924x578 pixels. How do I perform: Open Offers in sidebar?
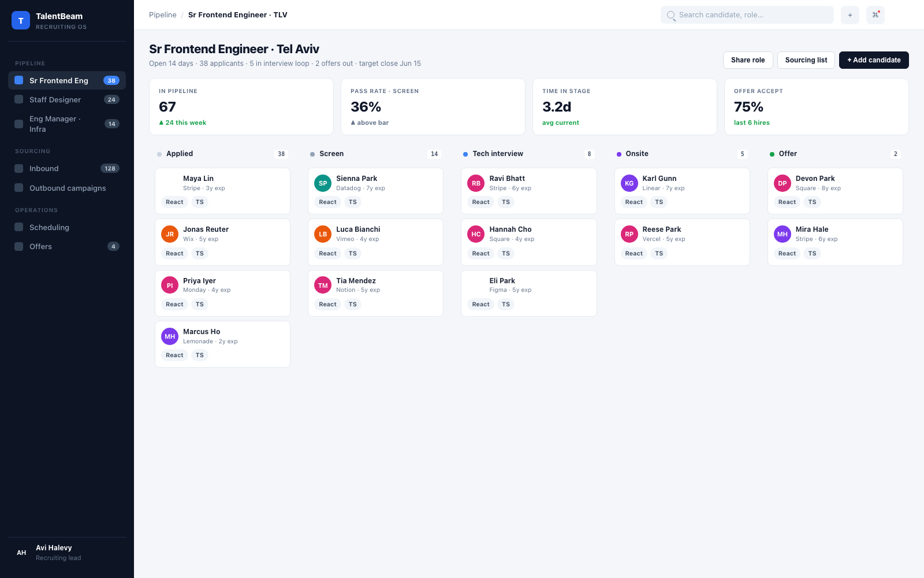click(67, 246)
